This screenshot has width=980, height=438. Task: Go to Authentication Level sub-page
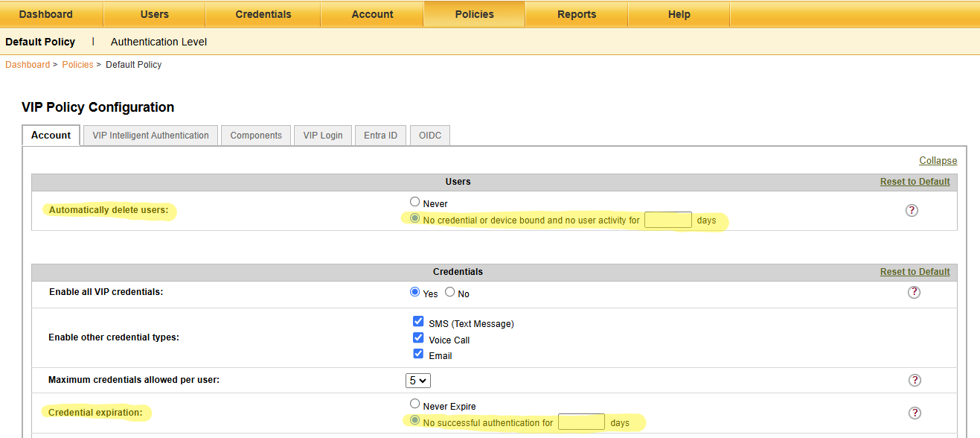point(158,42)
